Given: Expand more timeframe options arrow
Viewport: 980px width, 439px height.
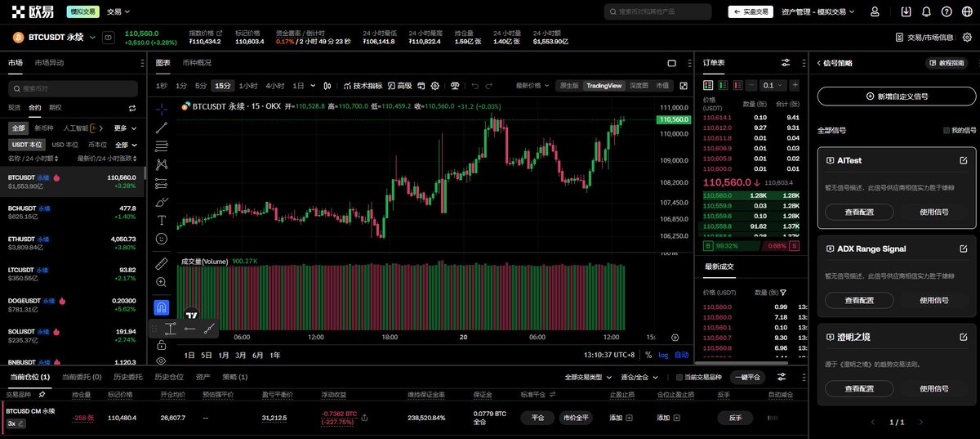Looking at the screenshot, I should pyautogui.click(x=313, y=85).
